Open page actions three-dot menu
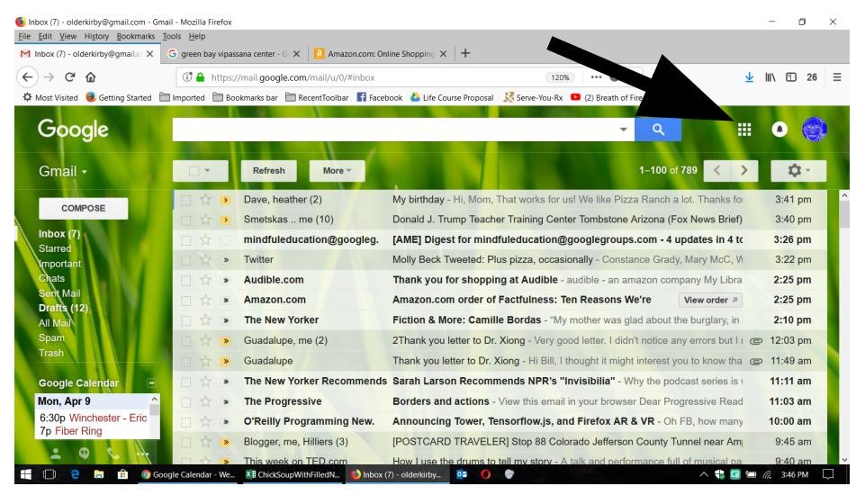This screenshot has width=865, height=504. (x=597, y=77)
